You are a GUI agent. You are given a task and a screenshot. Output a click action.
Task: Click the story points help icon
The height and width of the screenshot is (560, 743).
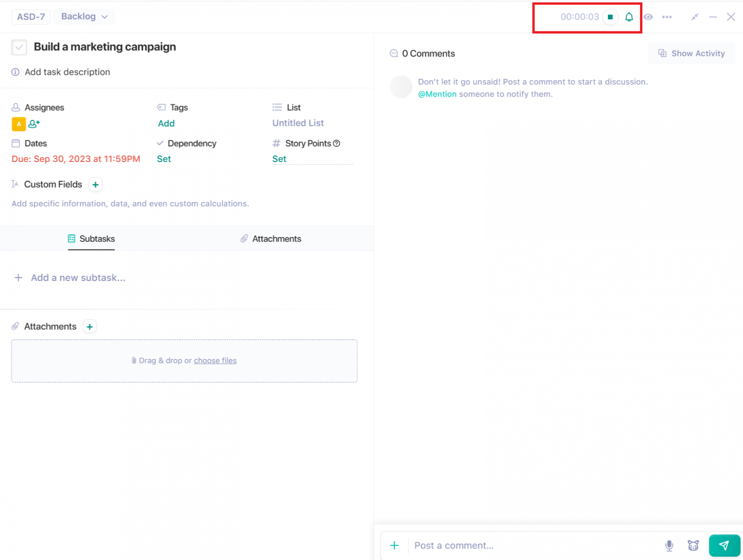pos(337,143)
